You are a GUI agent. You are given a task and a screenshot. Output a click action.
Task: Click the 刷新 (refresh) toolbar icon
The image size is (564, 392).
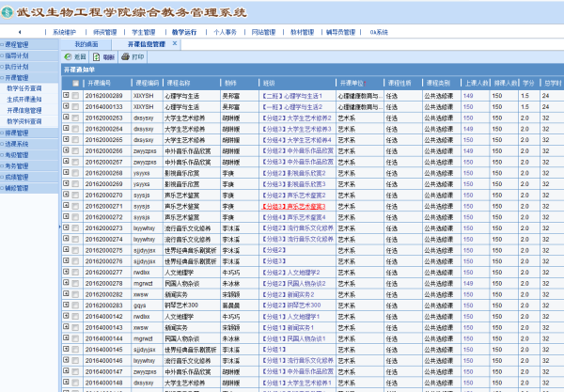coord(105,56)
